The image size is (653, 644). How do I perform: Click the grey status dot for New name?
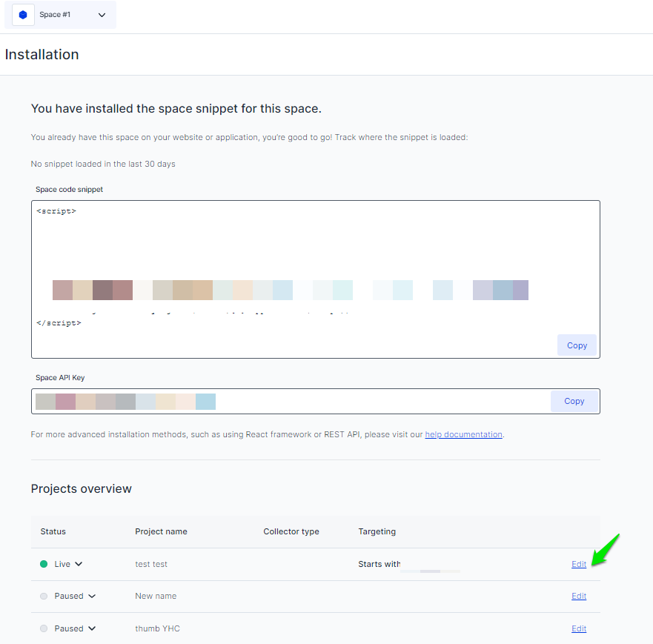[x=44, y=596]
